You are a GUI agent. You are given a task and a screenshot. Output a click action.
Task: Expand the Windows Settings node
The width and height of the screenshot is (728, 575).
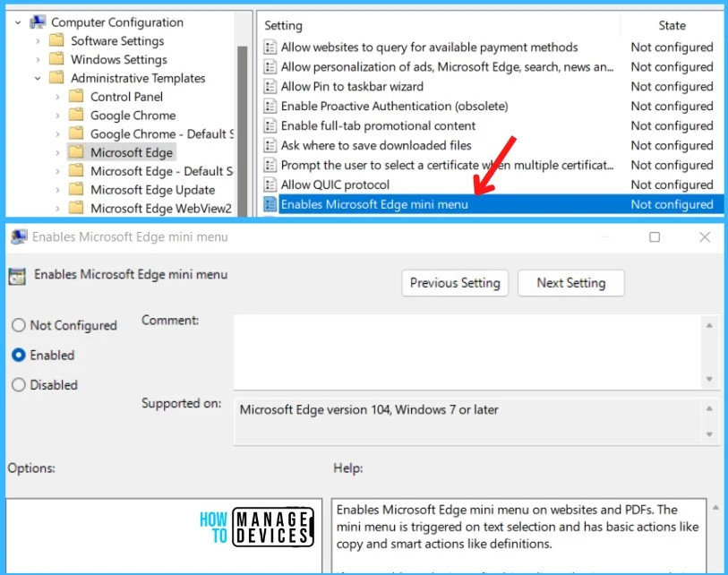[38, 59]
